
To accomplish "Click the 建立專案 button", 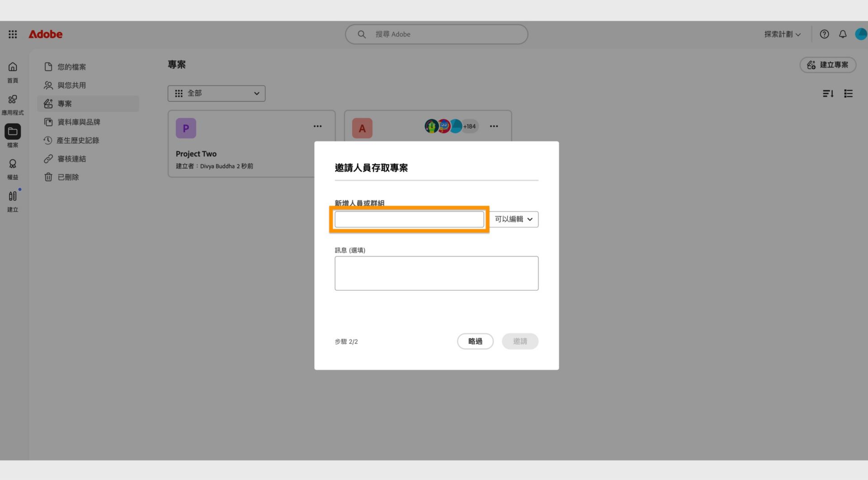I will [x=828, y=65].
